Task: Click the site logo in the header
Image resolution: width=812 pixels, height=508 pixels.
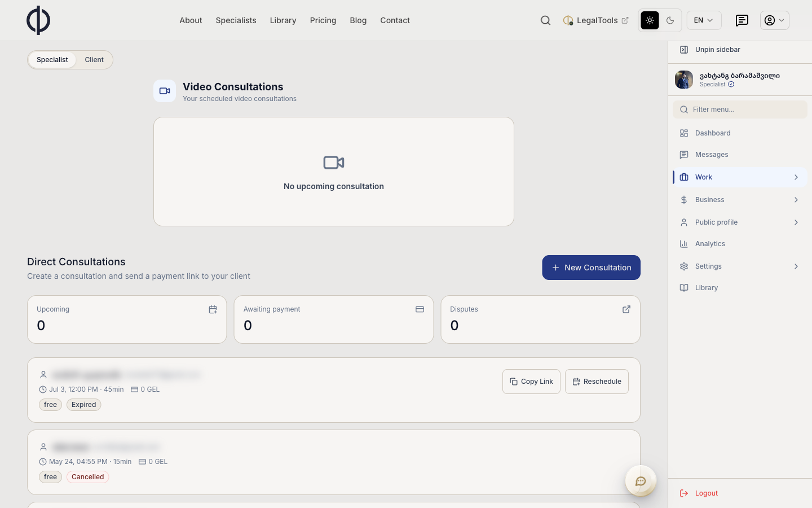Action: click(x=38, y=20)
